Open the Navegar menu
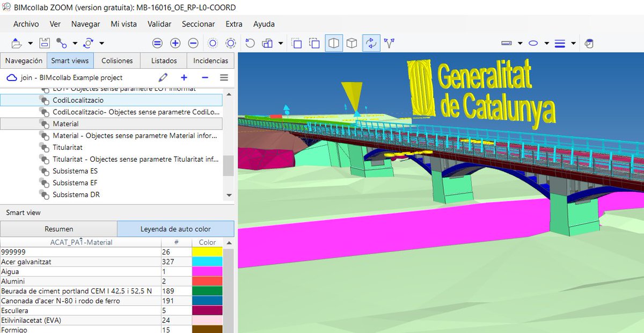 (85, 24)
